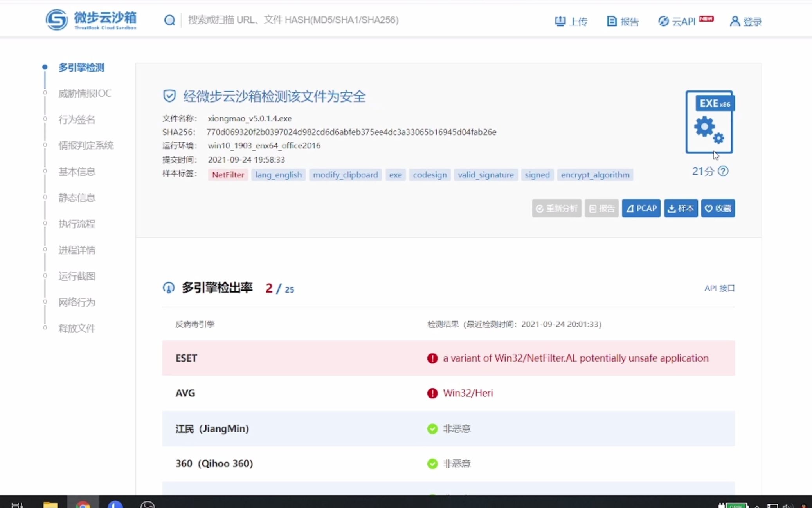Open the API 接口 link
This screenshot has width=812, height=508.
point(719,288)
